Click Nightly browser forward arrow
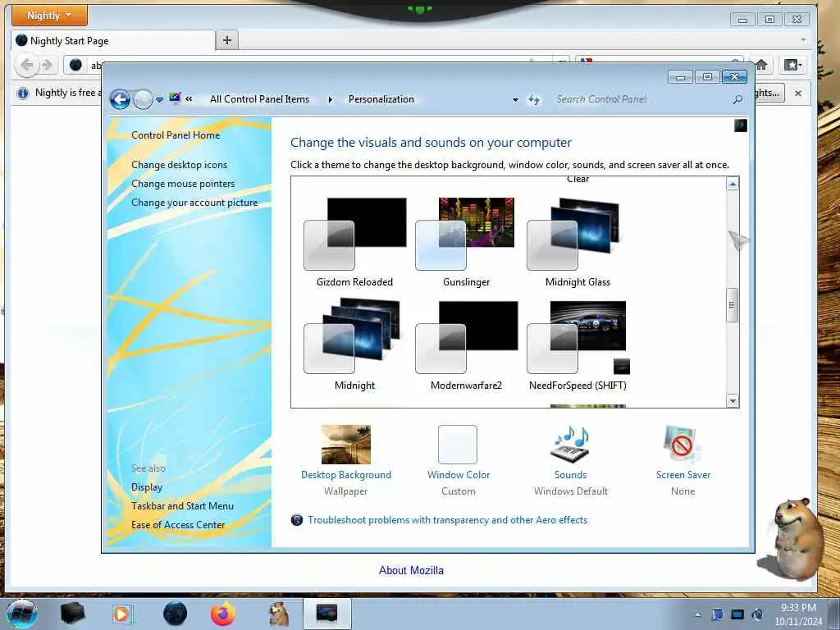The height and width of the screenshot is (630, 840). tap(47, 66)
